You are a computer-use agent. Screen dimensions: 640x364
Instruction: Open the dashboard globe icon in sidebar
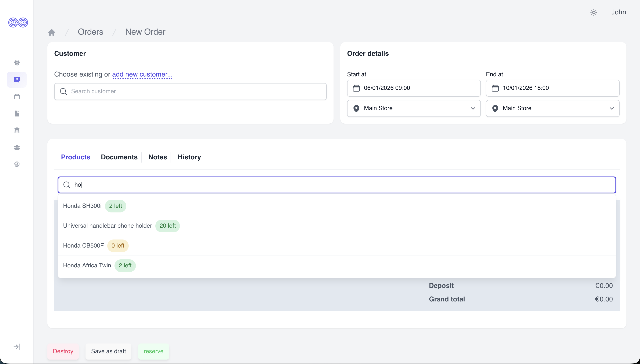(x=17, y=63)
